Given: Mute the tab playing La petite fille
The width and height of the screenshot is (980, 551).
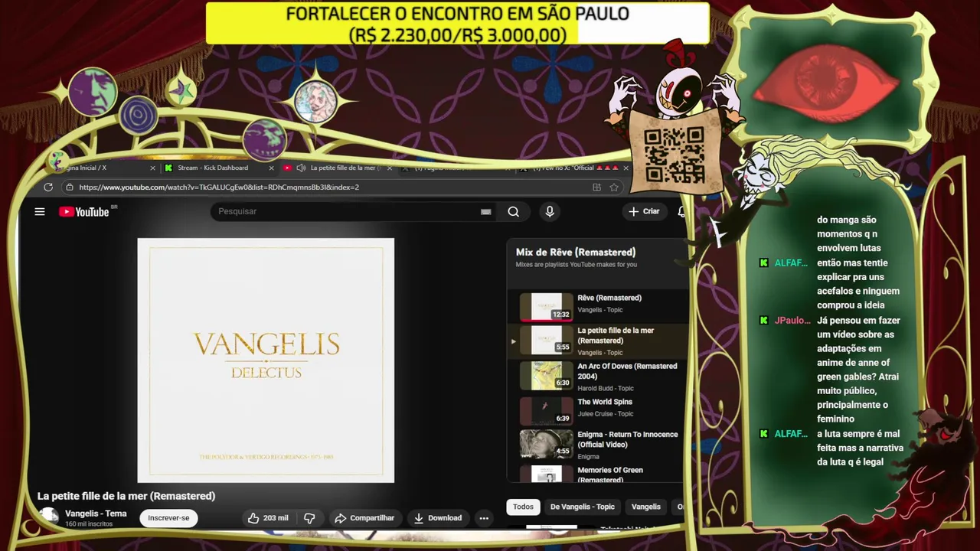Looking at the screenshot, I should (x=301, y=168).
